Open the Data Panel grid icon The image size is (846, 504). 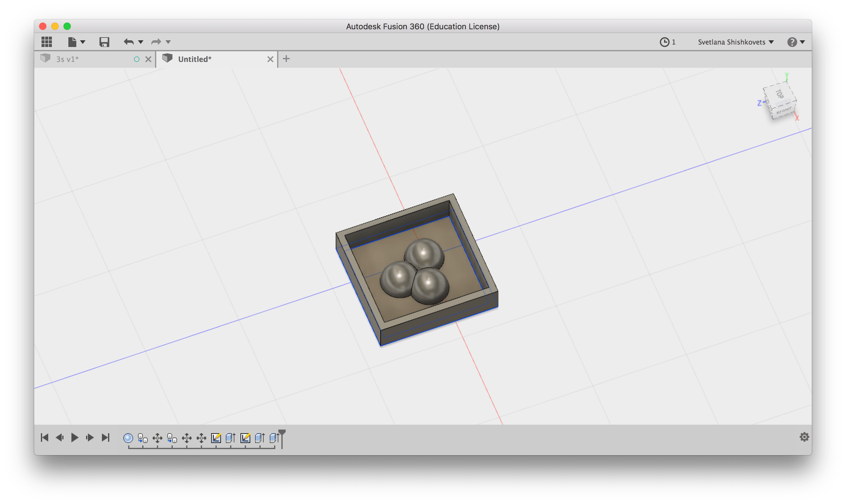click(47, 42)
